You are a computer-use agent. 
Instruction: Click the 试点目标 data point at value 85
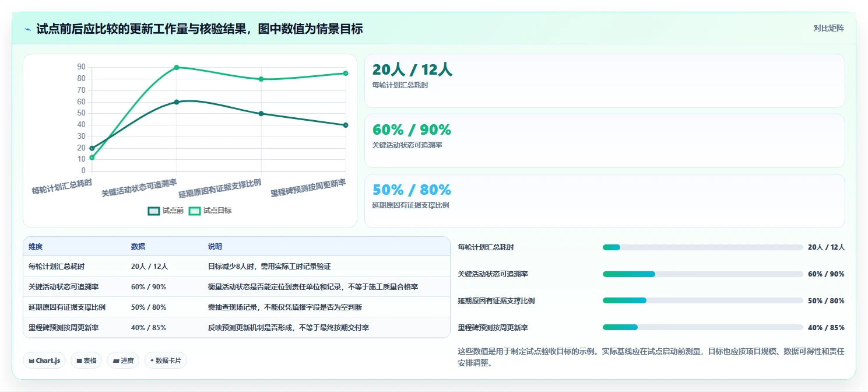pyautogui.click(x=346, y=73)
